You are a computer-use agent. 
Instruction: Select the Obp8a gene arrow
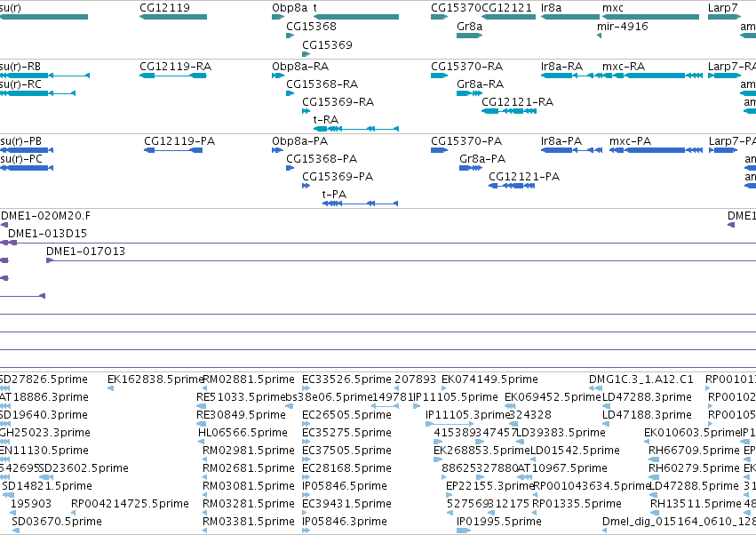[x=278, y=17]
